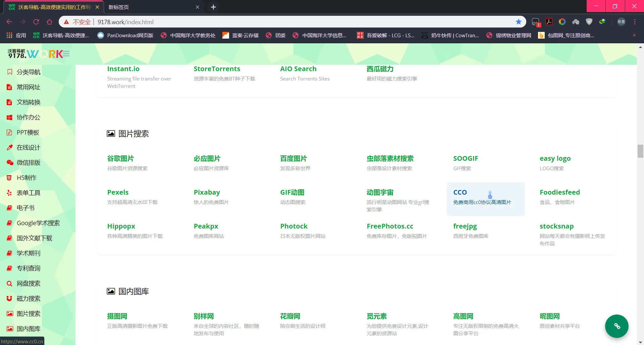644x345 pixels.
Task: Open the 必应图片 link
Action: 207,158
